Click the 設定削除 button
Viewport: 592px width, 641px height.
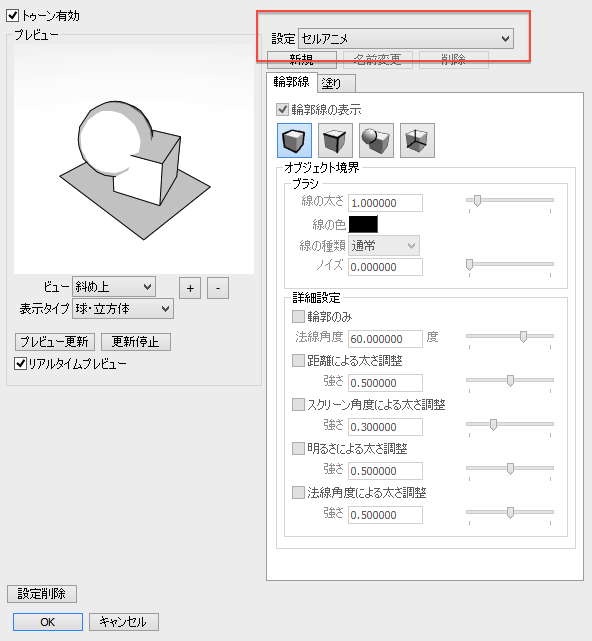click(42, 594)
